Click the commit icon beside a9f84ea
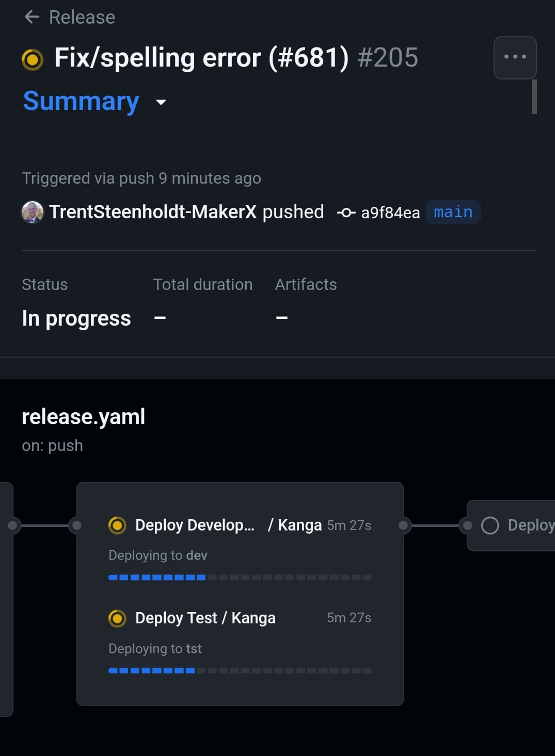Screen dimensions: 555x756 click(x=346, y=213)
